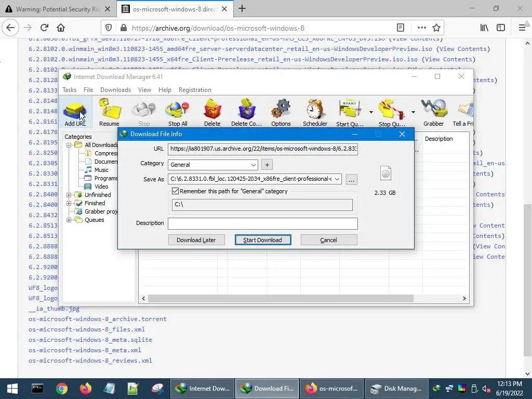This screenshot has width=532, height=399.
Task: Click the Cancel button
Action: click(329, 240)
